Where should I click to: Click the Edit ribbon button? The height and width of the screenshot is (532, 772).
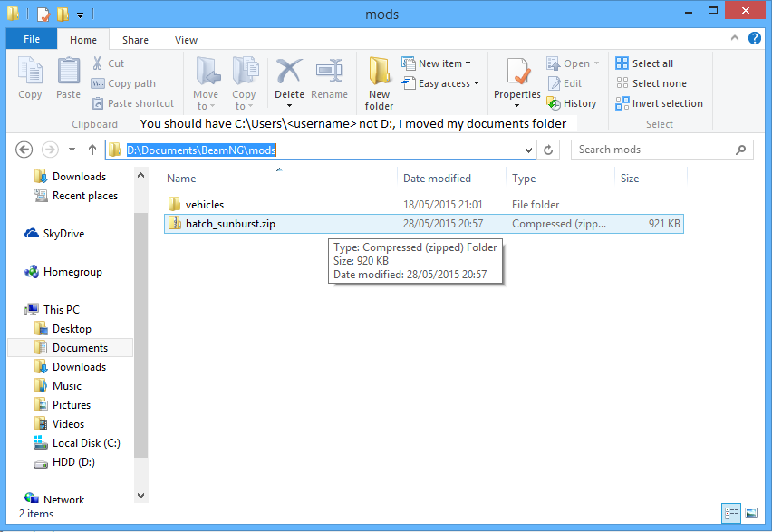[x=565, y=83]
